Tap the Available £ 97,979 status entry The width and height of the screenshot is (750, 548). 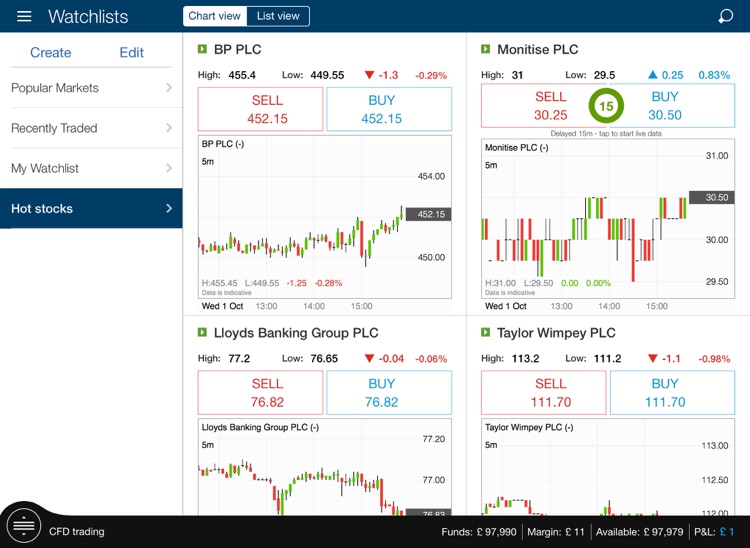coord(640,532)
